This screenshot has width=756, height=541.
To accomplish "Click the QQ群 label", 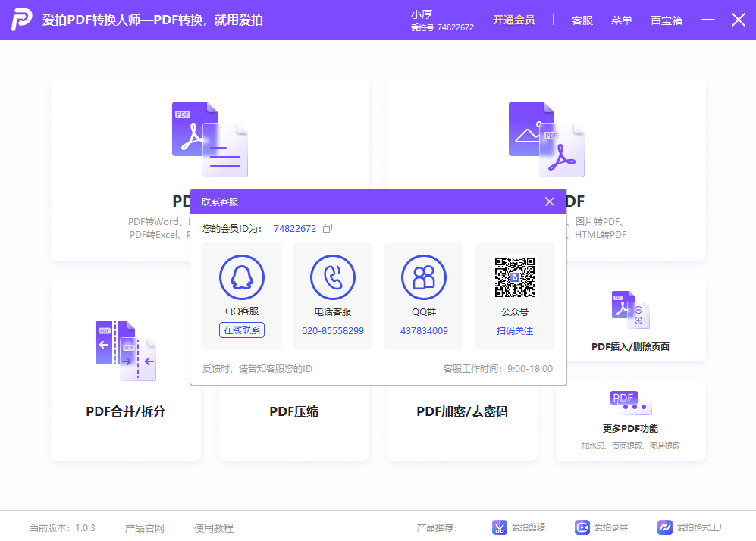I will pos(424,312).
